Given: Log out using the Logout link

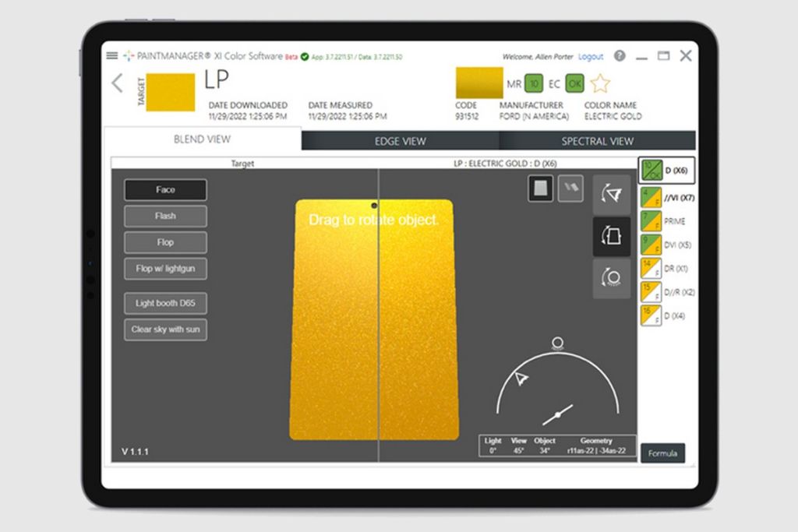Looking at the screenshot, I should [591, 57].
